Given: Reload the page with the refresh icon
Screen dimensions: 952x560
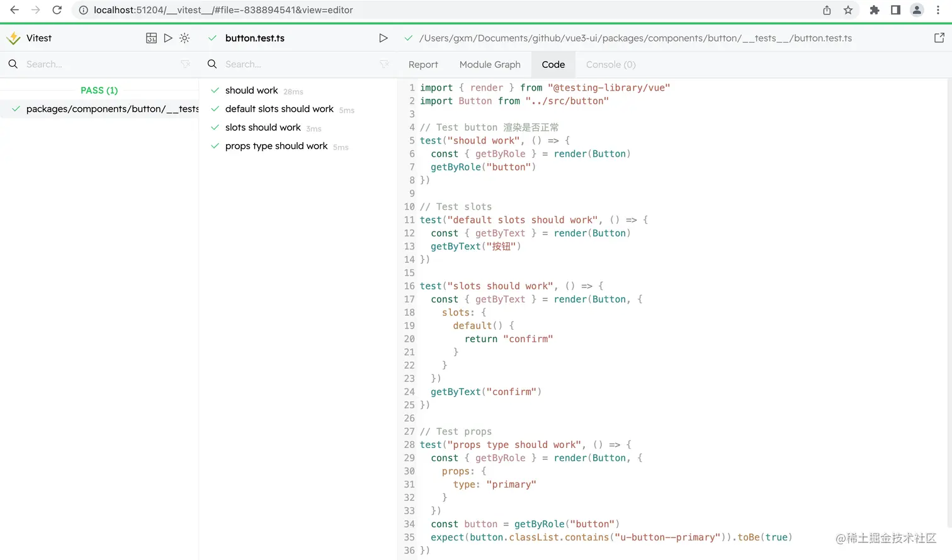Looking at the screenshot, I should (57, 10).
